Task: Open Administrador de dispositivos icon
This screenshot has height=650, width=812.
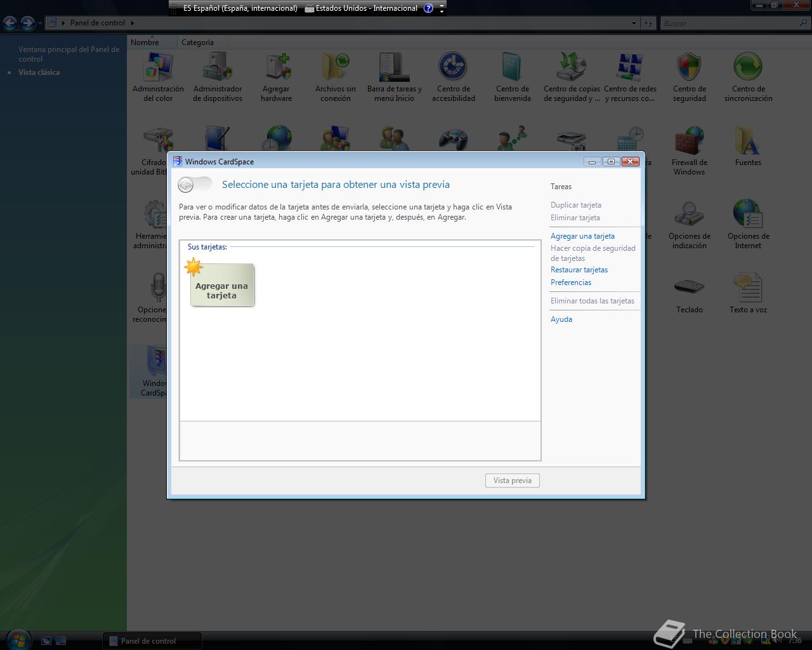Action: [x=218, y=77]
